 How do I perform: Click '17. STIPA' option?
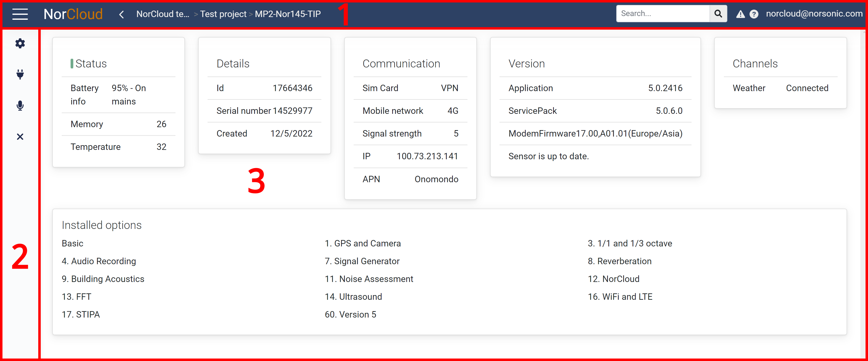80,315
